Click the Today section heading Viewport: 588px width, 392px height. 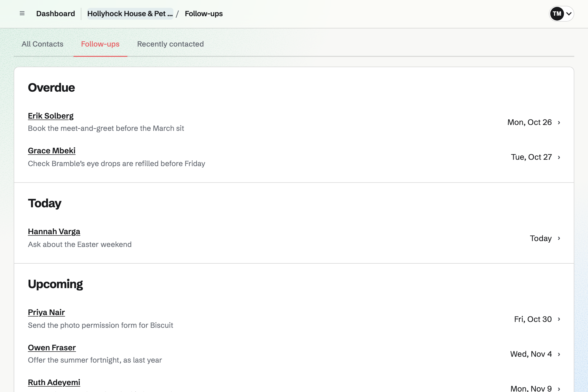[x=45, y=203]
